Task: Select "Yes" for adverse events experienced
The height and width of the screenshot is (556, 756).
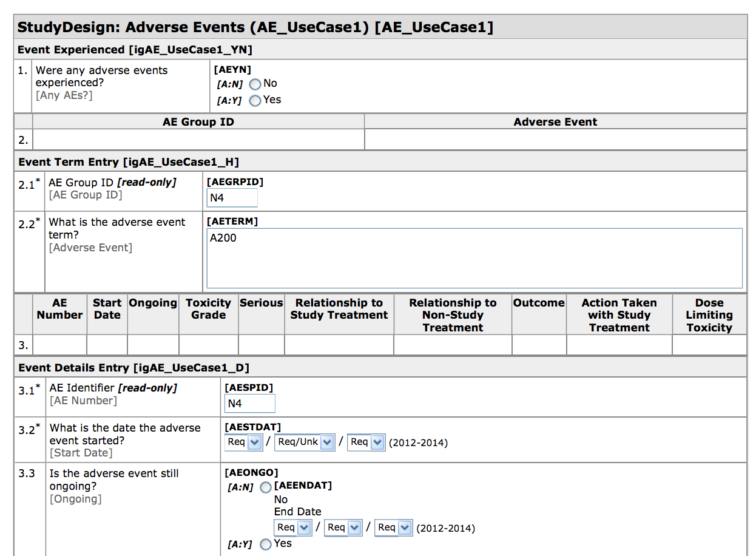Action: pyautogui.click(x=255, y=100)
